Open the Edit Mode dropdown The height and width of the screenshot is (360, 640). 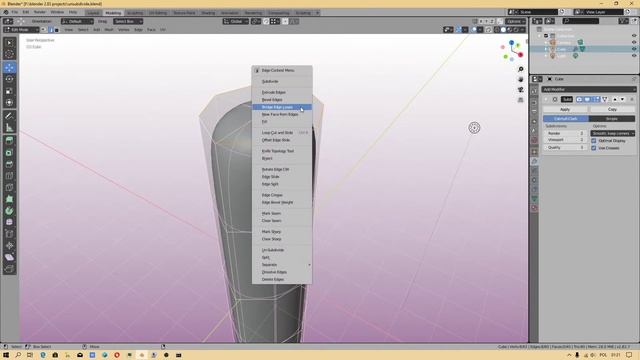click(x=21, y=30)
